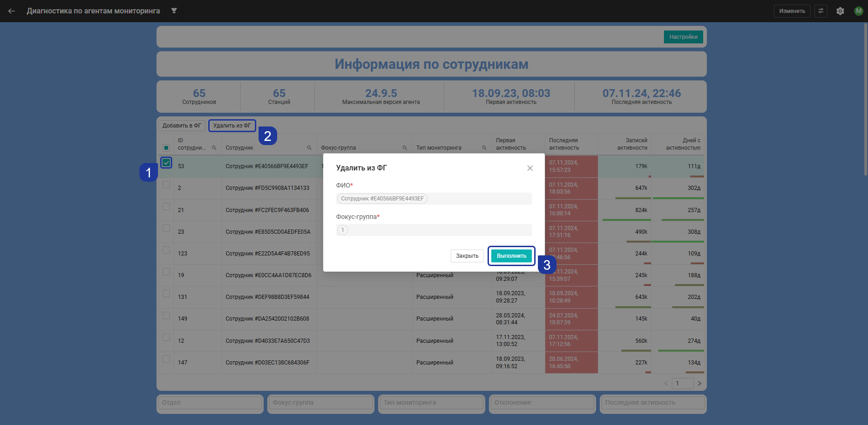The height and width of the screenshot is (425, 868).
Task: Click the page vertical scrollbar
Action: 866,99
